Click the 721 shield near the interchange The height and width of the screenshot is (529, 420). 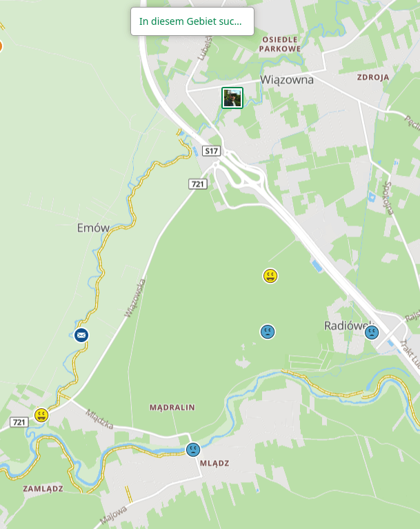pyautogui.click(x=198, y=184)
